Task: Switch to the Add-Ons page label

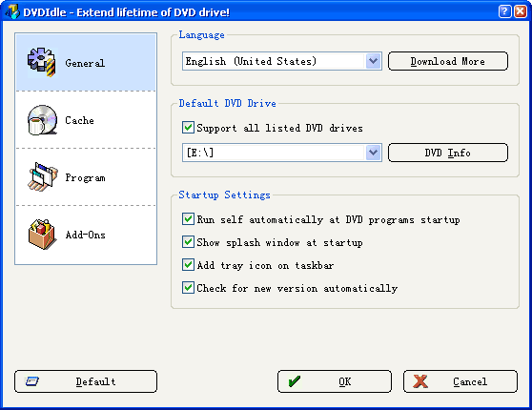Action: [85, 235]
